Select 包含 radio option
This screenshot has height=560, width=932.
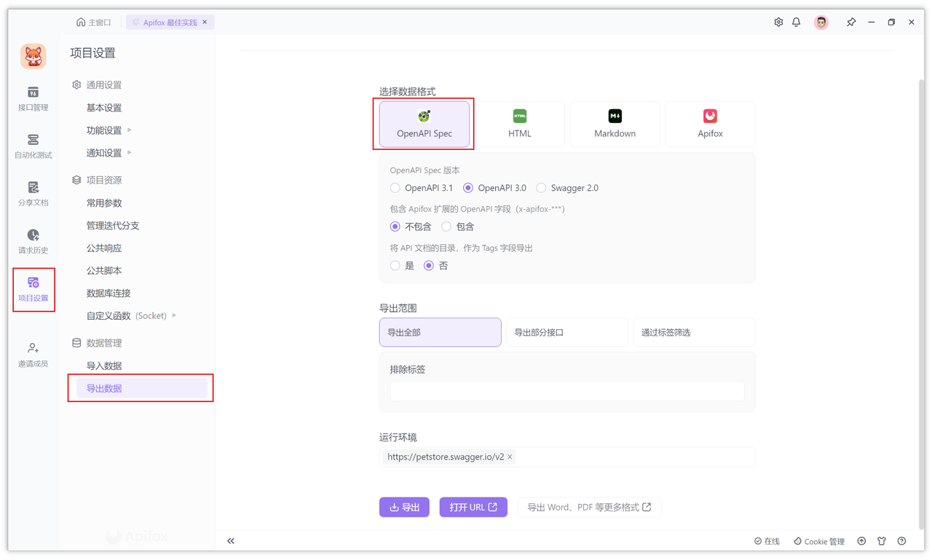click(446, 226)
